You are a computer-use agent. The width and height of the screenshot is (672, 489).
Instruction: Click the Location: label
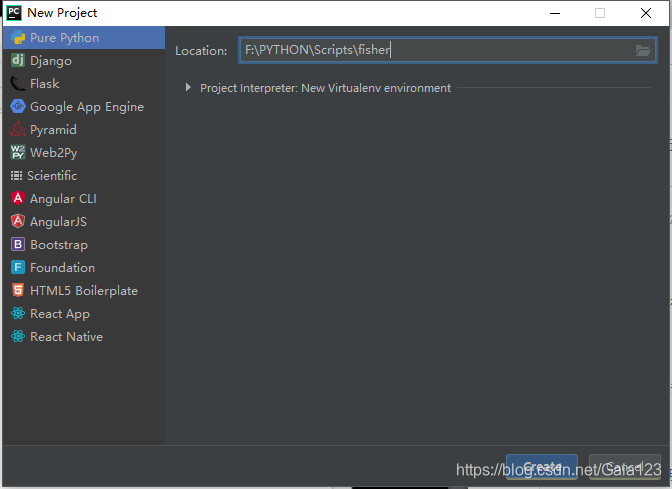coord(201,51)
